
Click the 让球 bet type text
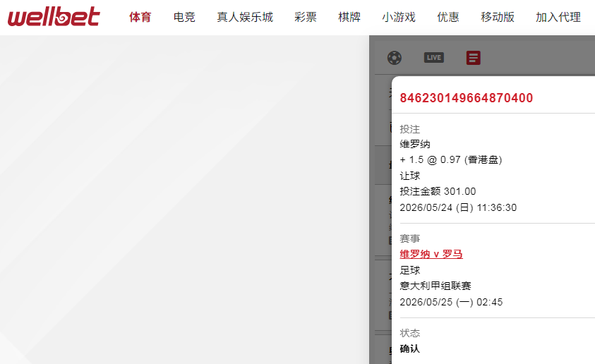point(410,176)
